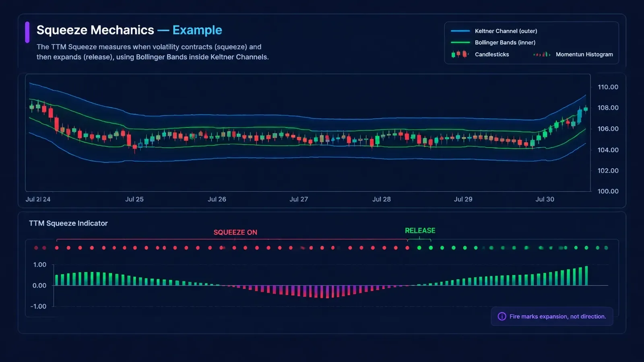Viewport: 644px width, 362px height.
Task: Click the Keltner Channel (outer) legend label
Action: [506, 31]
